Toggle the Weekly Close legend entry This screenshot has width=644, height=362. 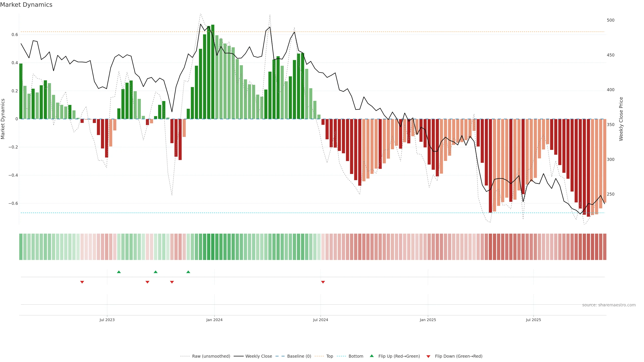[x=258, y=356]
